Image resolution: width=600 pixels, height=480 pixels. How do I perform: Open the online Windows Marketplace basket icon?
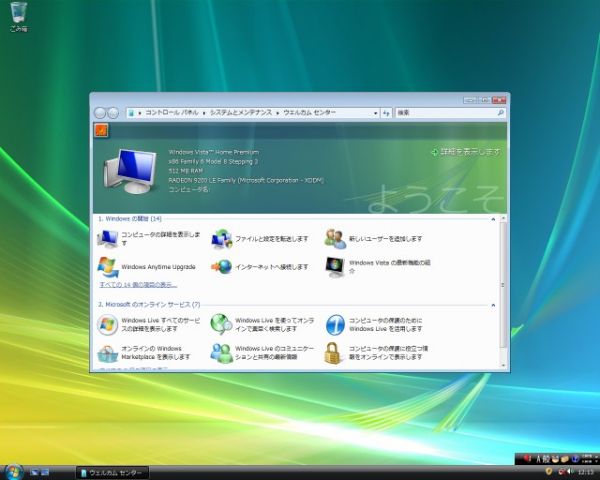point(107,352)
